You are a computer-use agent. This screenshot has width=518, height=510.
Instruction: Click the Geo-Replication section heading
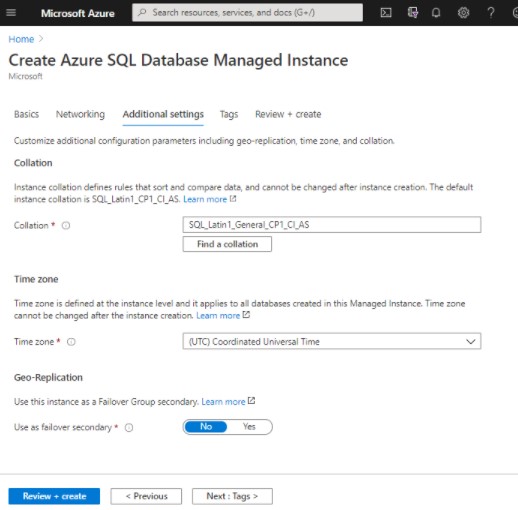click(48, 377)
